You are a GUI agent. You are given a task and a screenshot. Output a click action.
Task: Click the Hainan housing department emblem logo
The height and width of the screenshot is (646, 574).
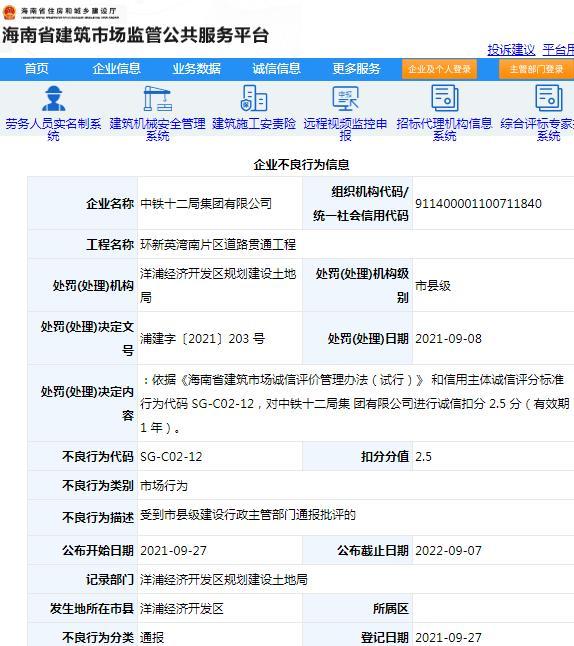pos(9,12)
